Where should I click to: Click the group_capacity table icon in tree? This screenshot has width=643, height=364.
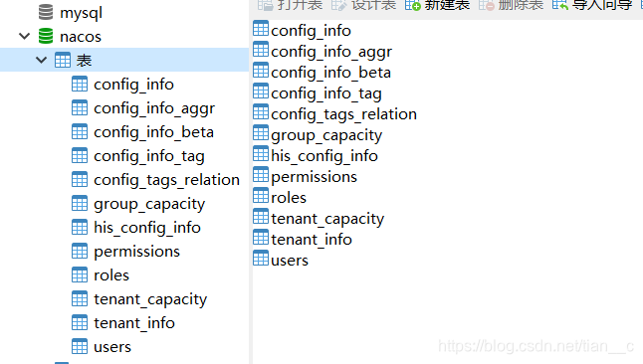[x=80, y=203]
